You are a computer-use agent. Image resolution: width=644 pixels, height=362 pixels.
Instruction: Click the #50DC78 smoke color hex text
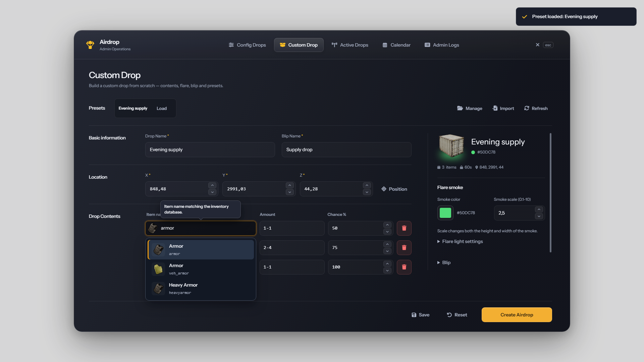pyautogui.click(x=466, y=213)
